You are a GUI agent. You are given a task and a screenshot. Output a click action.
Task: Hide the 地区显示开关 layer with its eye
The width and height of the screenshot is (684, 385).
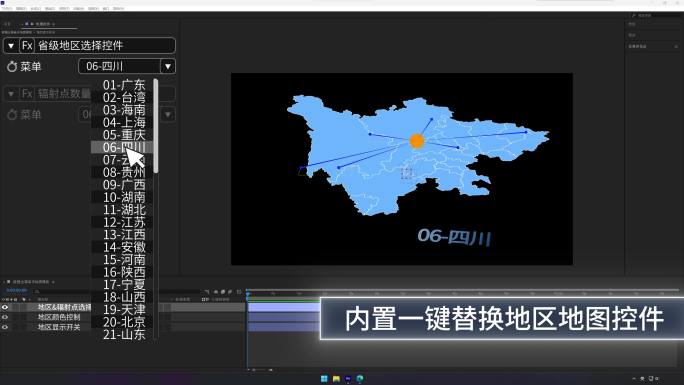coord(5,327)
